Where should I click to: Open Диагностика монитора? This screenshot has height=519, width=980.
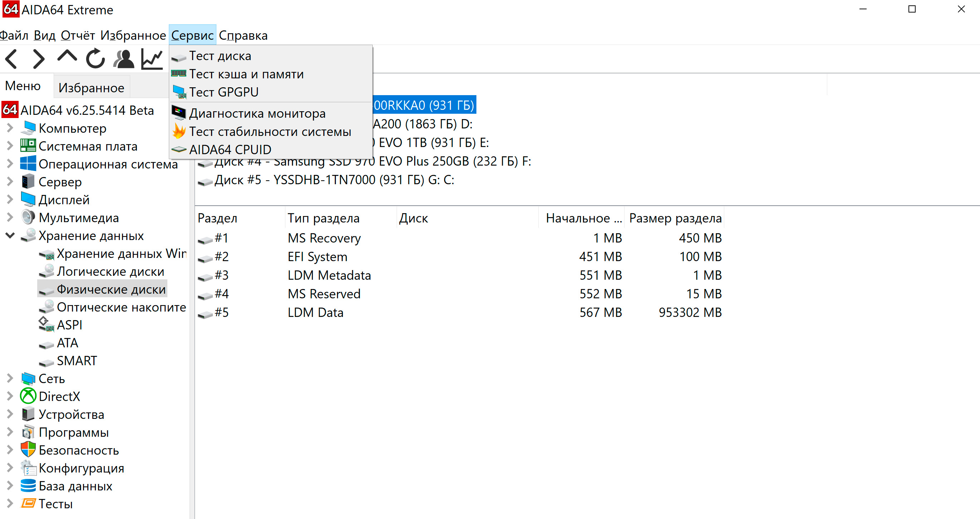coord(270,113)
